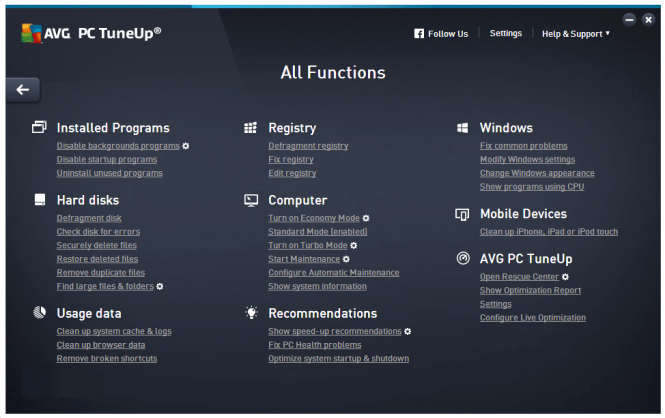Open the Follow Us link
This screenshot has width=665, height=418.
(448, 34)
